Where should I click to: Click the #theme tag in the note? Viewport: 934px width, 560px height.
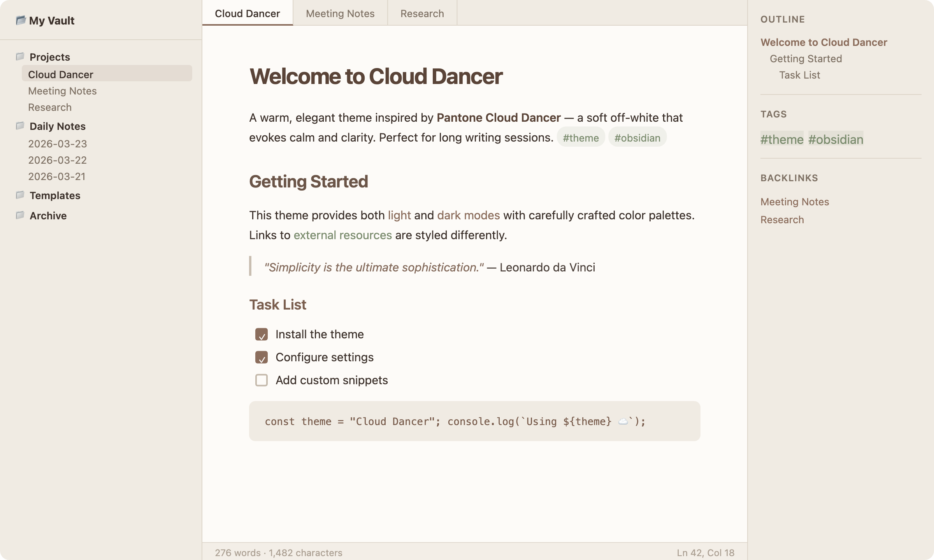581,138
